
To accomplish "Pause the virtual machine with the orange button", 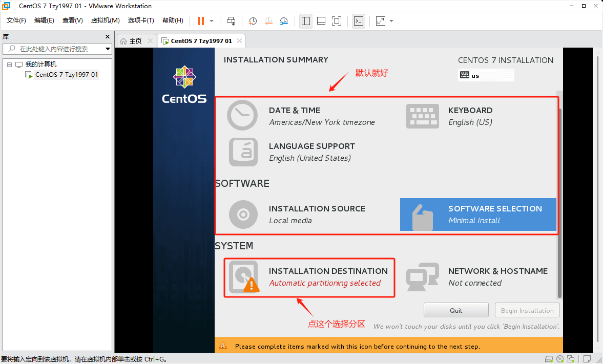I will [x=200, y=21].
